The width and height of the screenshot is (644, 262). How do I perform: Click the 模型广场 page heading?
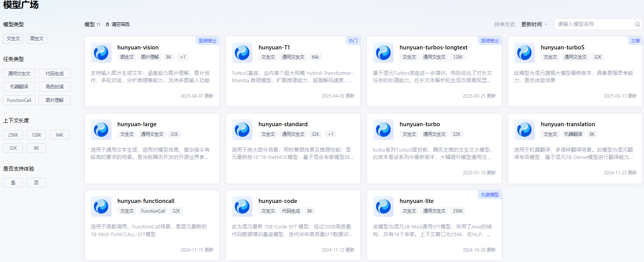(x=21, y=5)
